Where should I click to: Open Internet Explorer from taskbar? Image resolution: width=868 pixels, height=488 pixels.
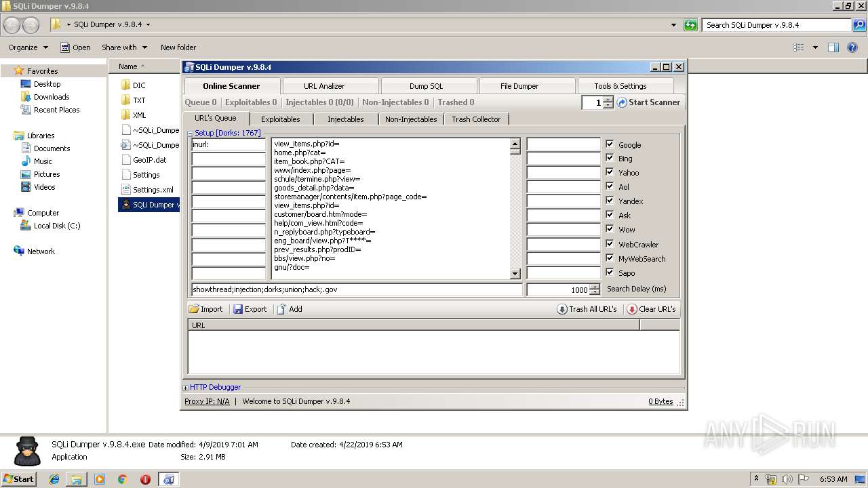coord(54,479)
